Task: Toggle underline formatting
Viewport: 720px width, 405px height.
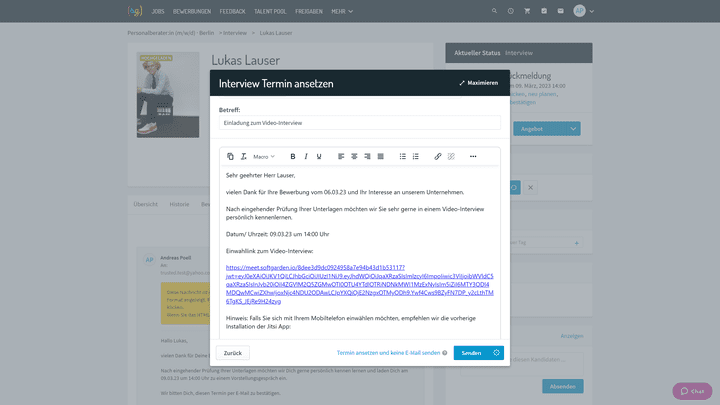Action: pos(319,157)
